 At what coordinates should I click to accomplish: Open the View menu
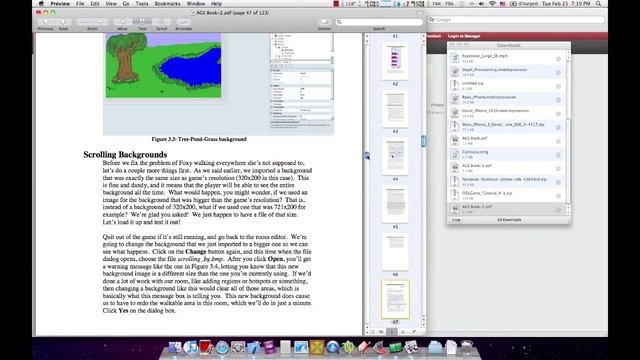pyautogui.click(x=111, y=3)
